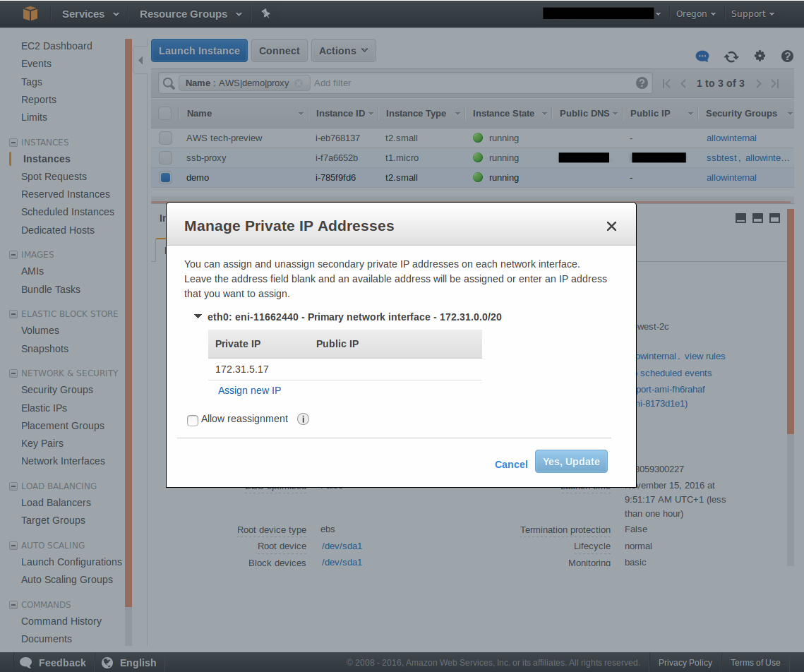
Task: Click the Yes, Update button
Action: click(571, 462)
